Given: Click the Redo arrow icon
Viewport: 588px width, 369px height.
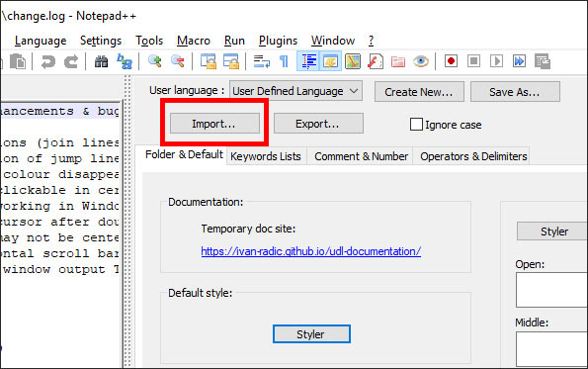Looking at the screenshot, I should point(71,61).
